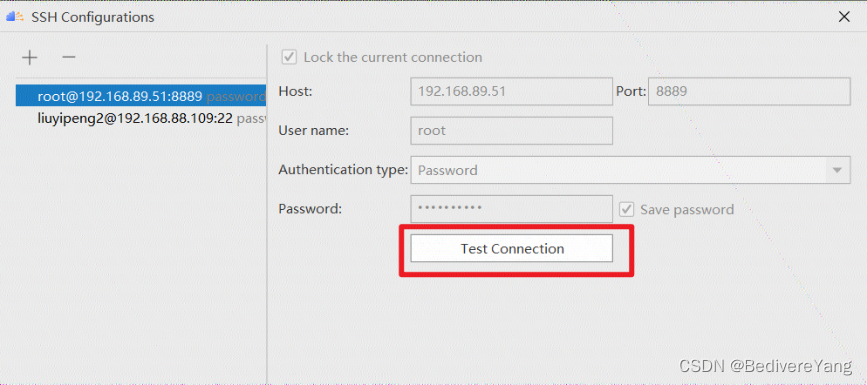This screenshot has width=867, height=385.
Task: Add a new SSH configuration with plus icon
Action: point(29,58)
